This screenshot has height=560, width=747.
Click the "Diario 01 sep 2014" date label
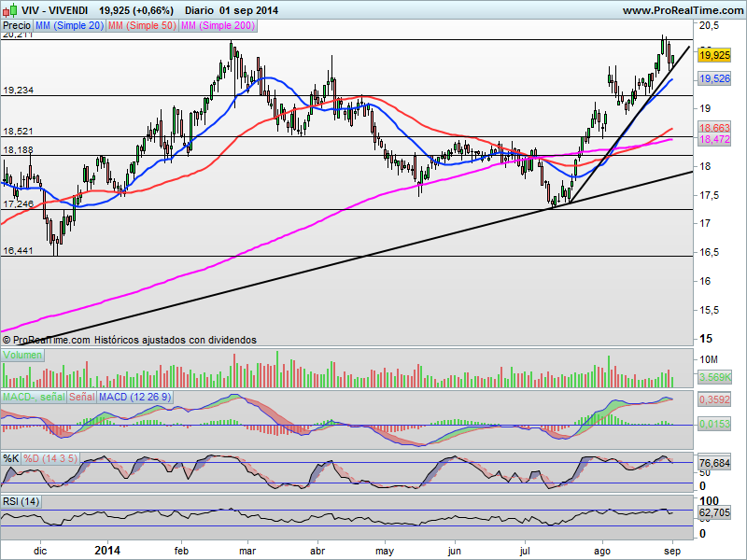pyautogui.click(x=232, y=10)
